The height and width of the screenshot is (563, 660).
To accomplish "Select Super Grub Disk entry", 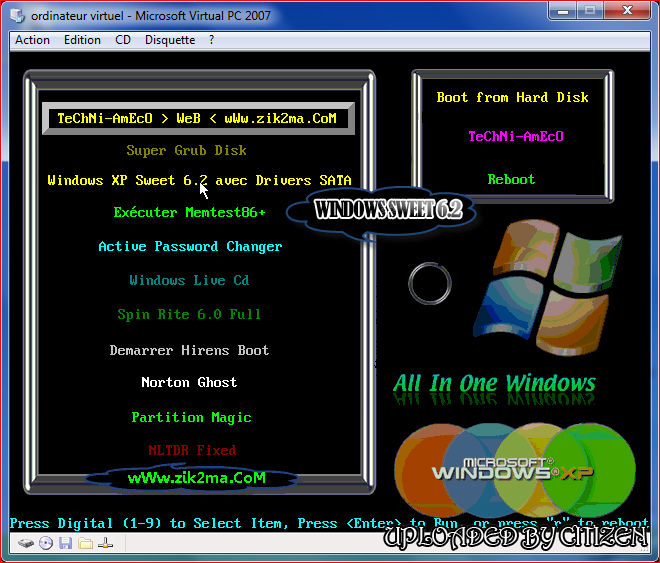I will [x=186, y=150].
